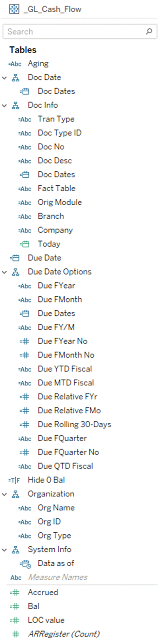The image size is (158, 644).
Task: Click the hierarchy icon beside Doc Date
Action: click(16, 77)
